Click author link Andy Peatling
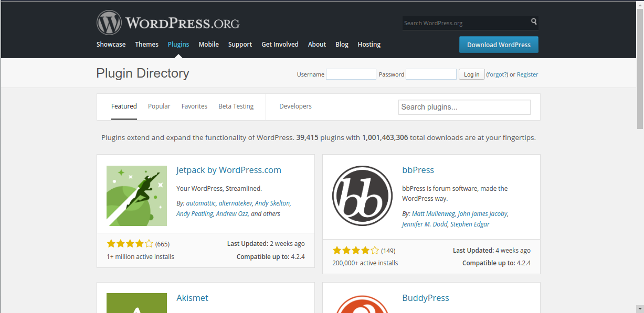This screenshot has width=644, height=313. coord(195,214)
